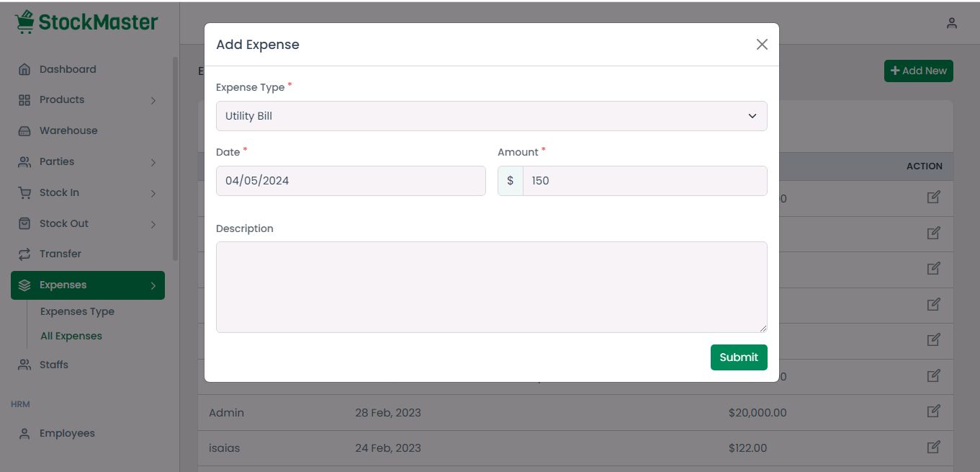
Task: Click the Date input field
Action: [x=351, y=181]
